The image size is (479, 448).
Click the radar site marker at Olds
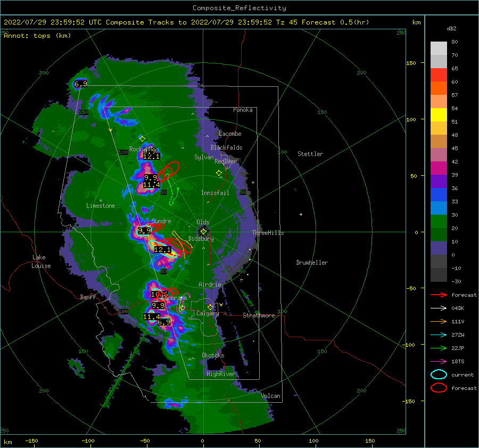coord(203,232)
